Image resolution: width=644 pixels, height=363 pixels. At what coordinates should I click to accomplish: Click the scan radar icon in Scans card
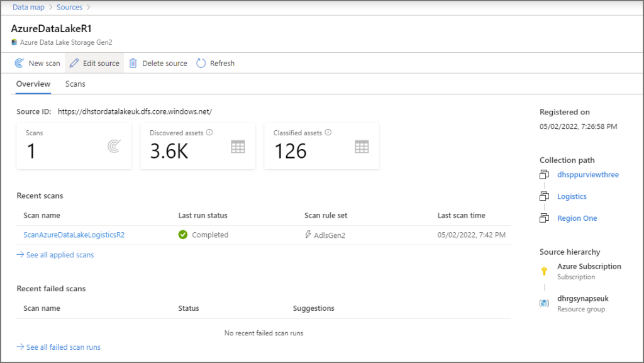coord(114,146)
